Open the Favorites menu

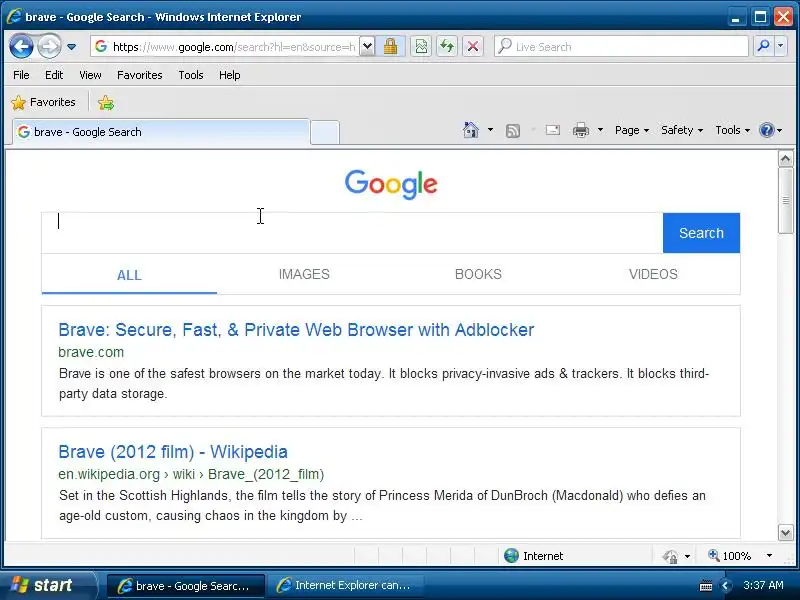[139, 75]
